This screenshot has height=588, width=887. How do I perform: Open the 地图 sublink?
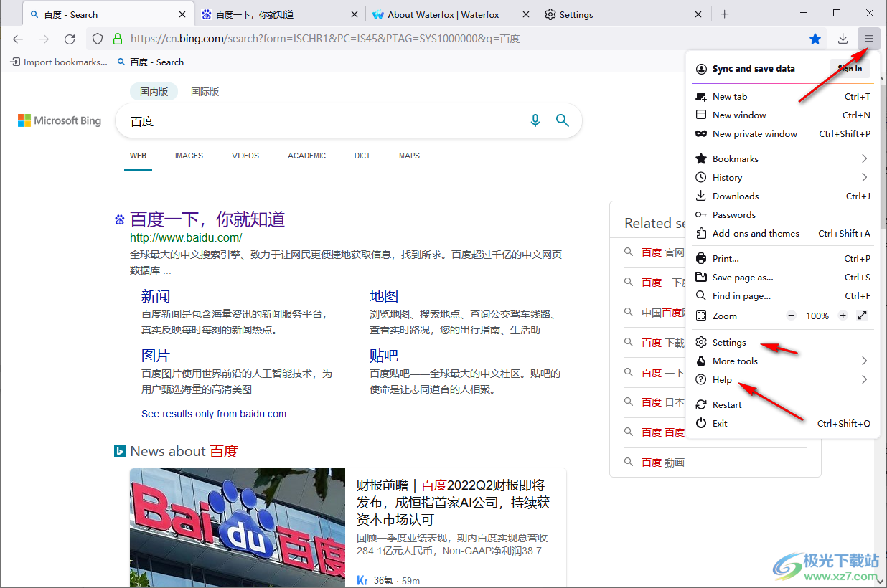tap(384, 296)
